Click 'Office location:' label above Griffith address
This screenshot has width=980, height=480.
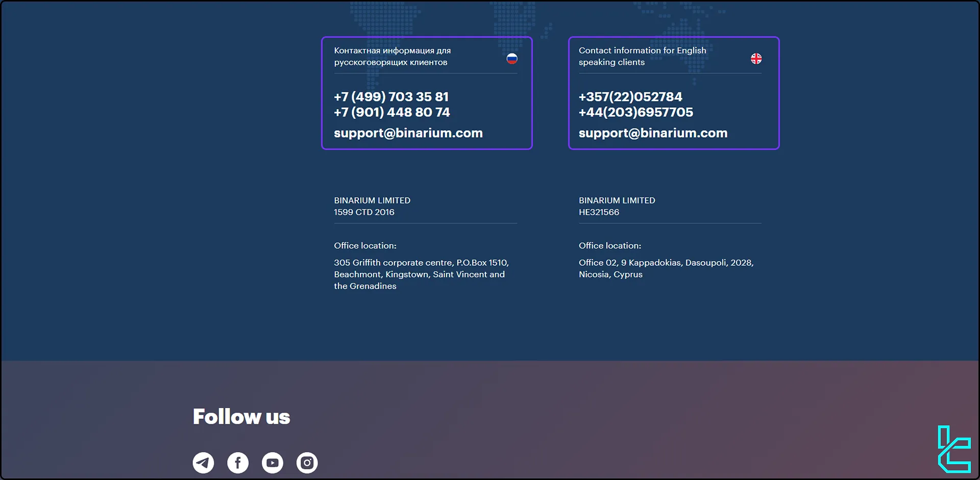365,246
